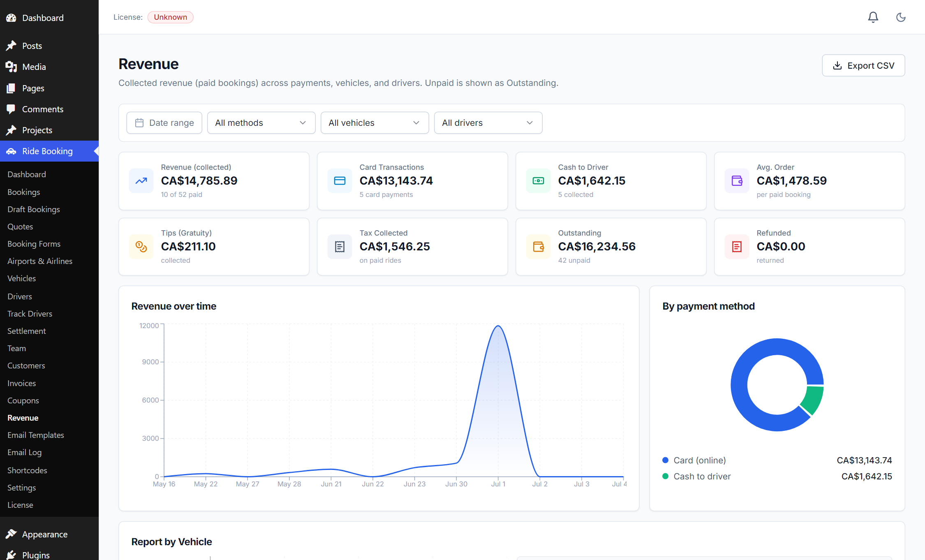Click the Plugins plug icon
Viewport: 925px width, 560px height.
(x=11, y=555)
